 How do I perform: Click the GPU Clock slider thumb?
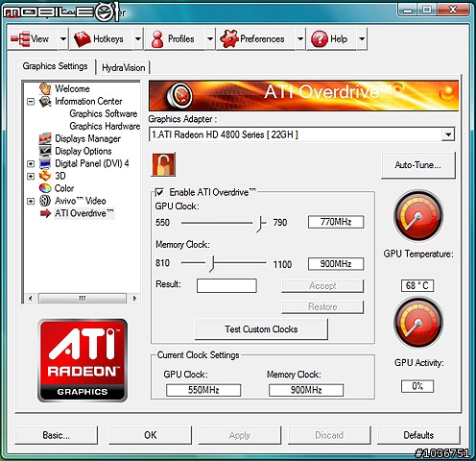click(x=258, y=223)
